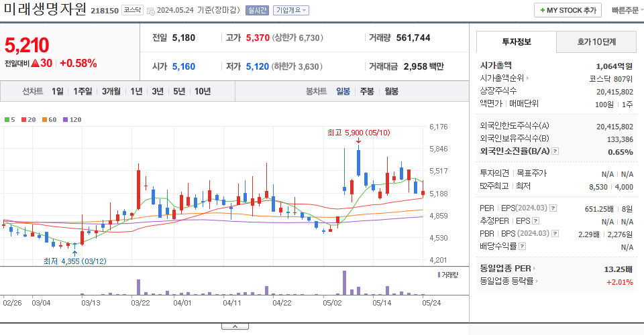Click the 52주최고 value 8,530
Viewport: 644px width, 335px height.
pyautogui.click(x=598, y=187)
